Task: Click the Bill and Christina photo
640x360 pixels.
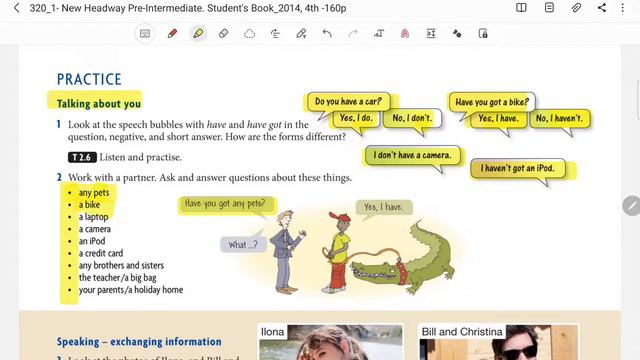Action: 498,342
